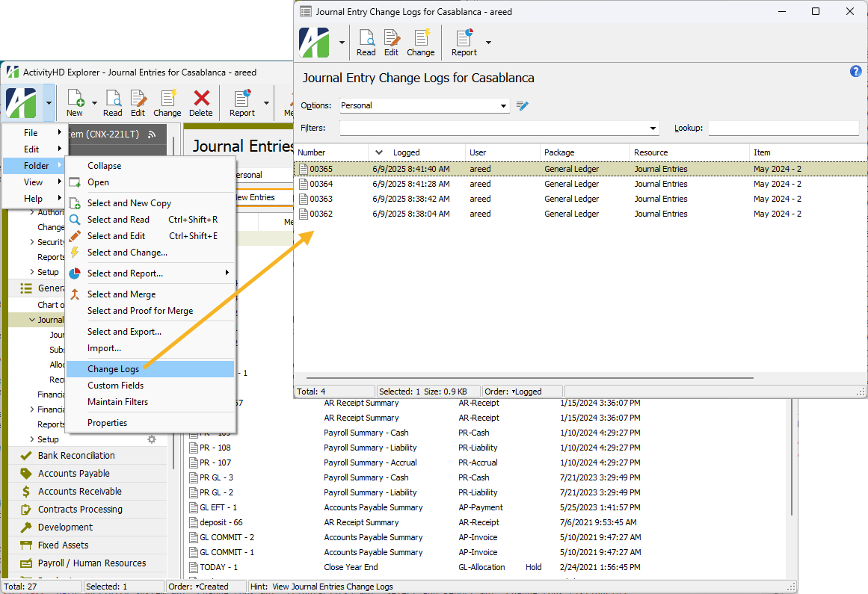Collapse the Journal tree node
The width and height of the screenshot is (868, 594).
tap(32, 320)
